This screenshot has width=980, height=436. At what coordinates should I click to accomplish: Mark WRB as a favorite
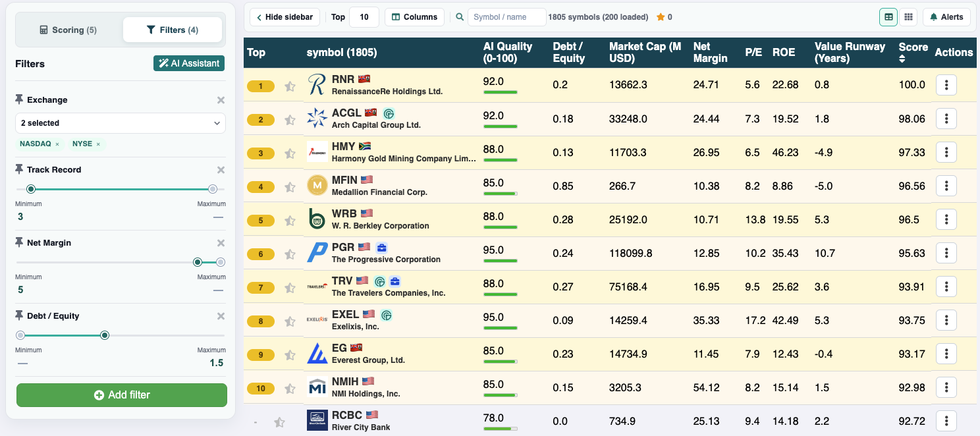click(290, 221)
